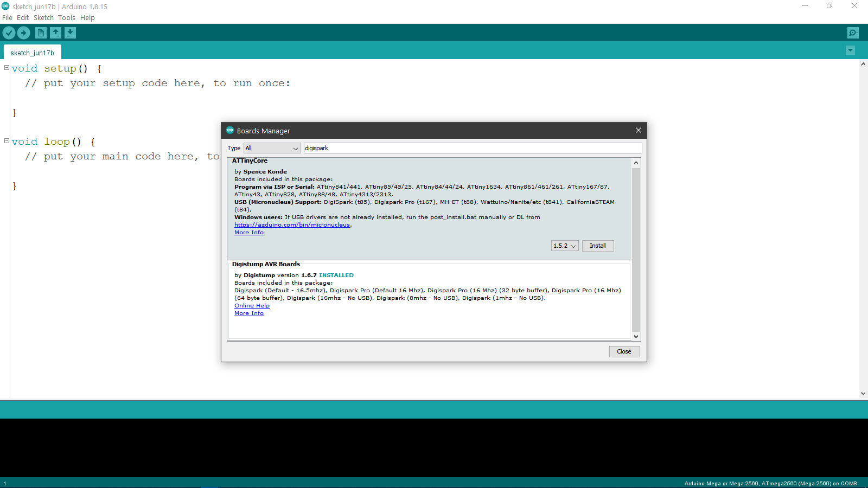The width and height of the screenshot is (868, 488).
Task: Click the board status text Arduino Mega 2560
Action: 770,483
